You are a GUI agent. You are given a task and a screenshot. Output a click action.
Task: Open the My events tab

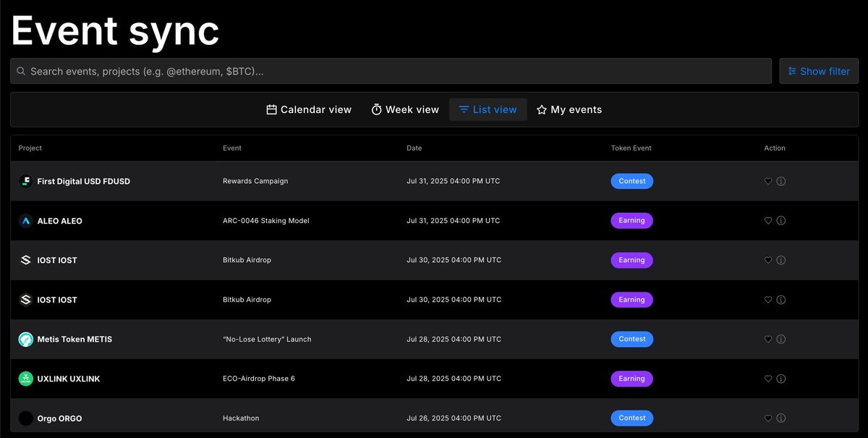coord(569,110)
